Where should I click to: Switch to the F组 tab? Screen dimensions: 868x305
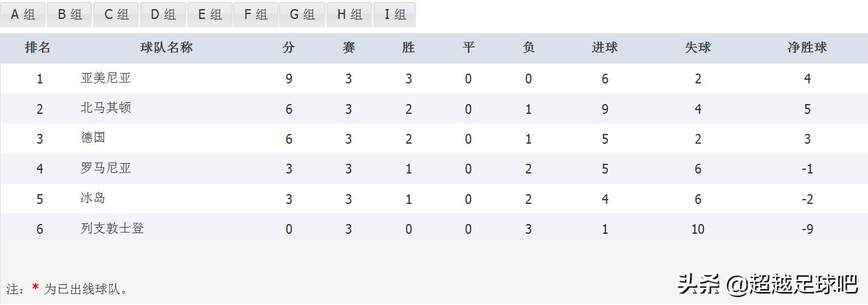point(255,15)
